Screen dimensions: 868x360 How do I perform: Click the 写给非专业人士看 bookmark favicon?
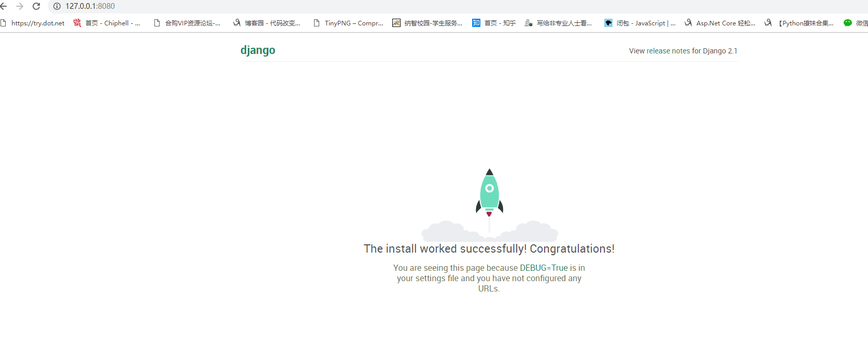coord(529,23)
